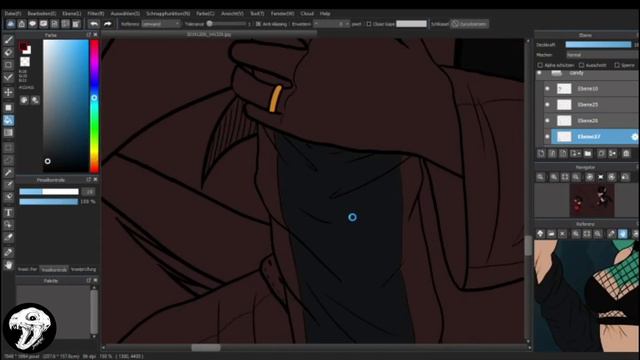
Task: Open the Auswählen menu
Action: pyautogui.click(x=125, y=13)
